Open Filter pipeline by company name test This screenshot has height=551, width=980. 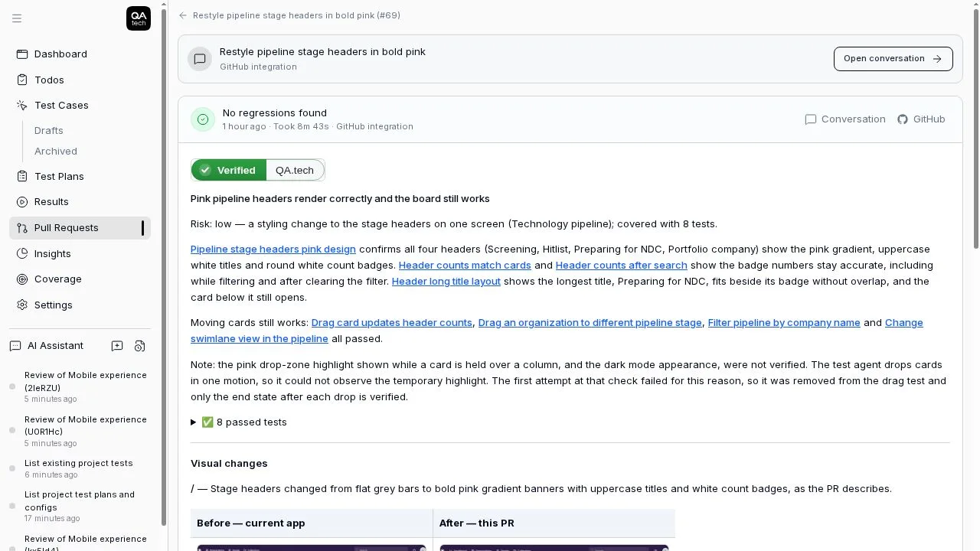pos(784,322)
